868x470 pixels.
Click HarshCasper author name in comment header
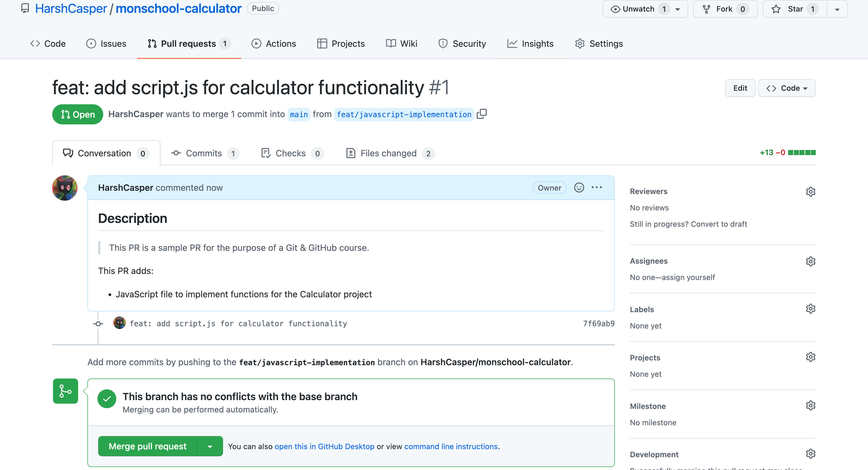pyautogui.click(x=126, y=187)
